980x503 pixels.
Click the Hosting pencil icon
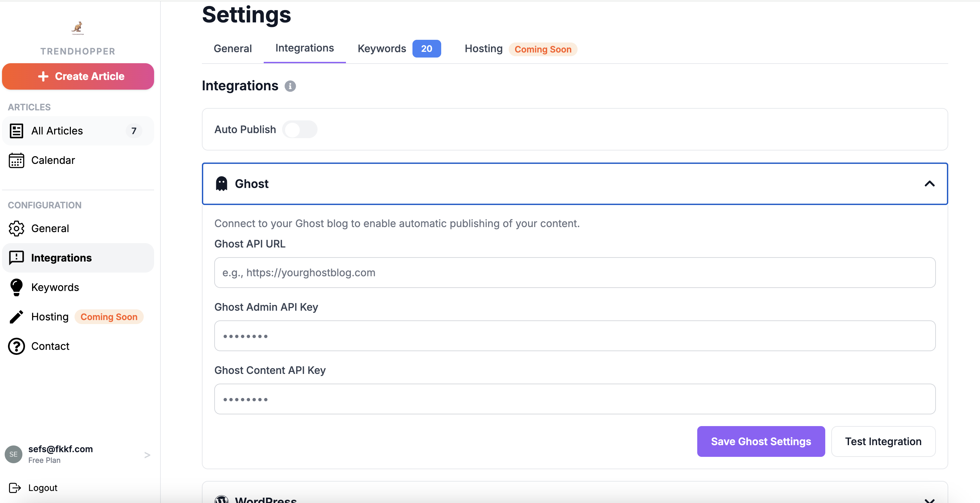16,317
